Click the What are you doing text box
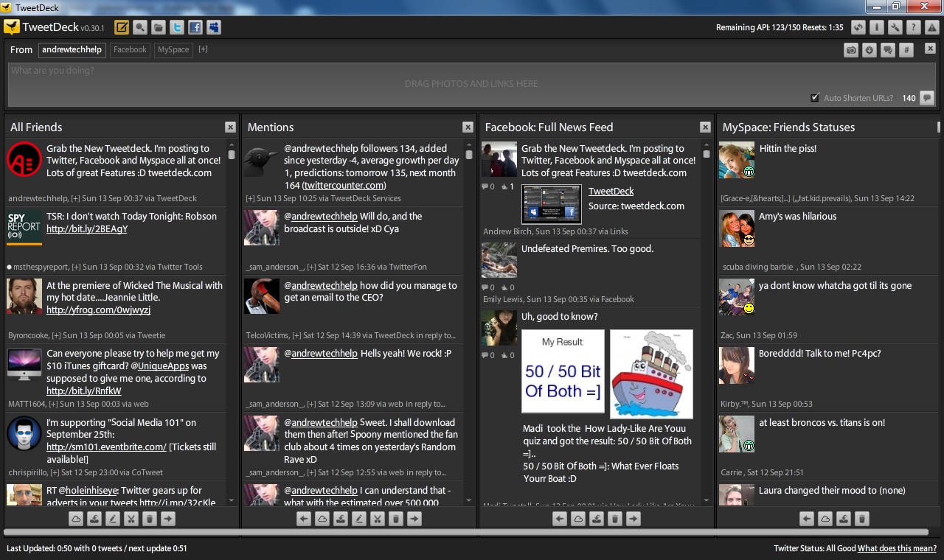Screen dimensions: 944x560 (472, 84)
